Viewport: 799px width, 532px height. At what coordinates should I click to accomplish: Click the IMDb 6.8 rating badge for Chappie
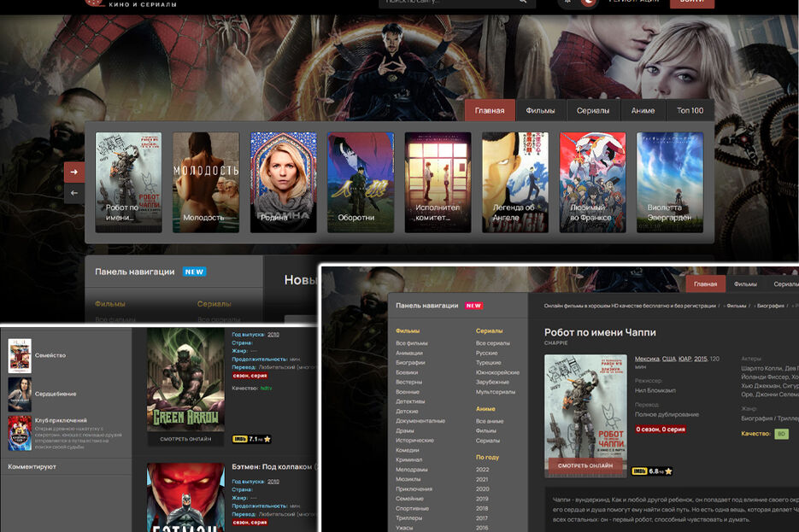pos(652,471)
